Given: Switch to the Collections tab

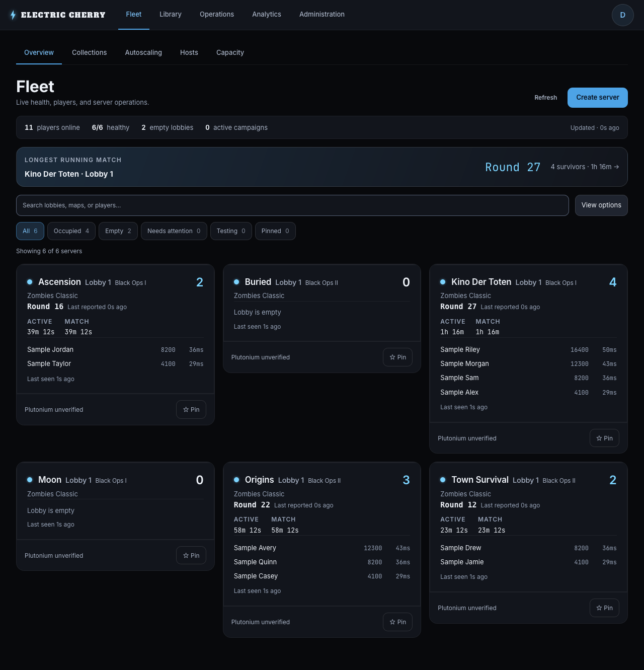Looking at the screenshot, I should (90, 52).
